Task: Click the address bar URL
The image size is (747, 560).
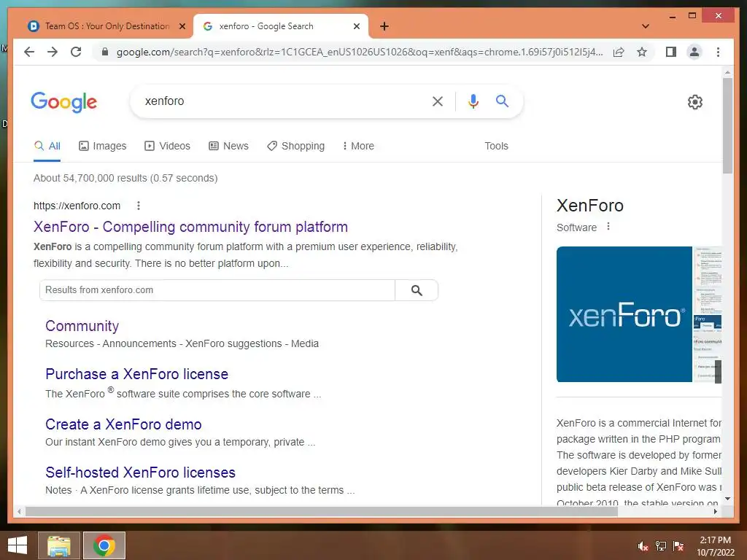Action: [360, 52]
